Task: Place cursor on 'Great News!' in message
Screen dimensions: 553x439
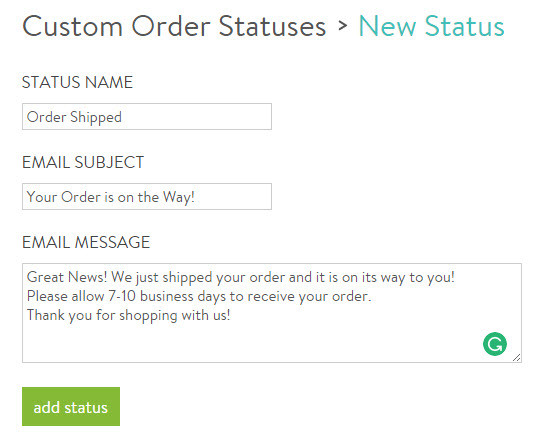Action: coord(67,277)
